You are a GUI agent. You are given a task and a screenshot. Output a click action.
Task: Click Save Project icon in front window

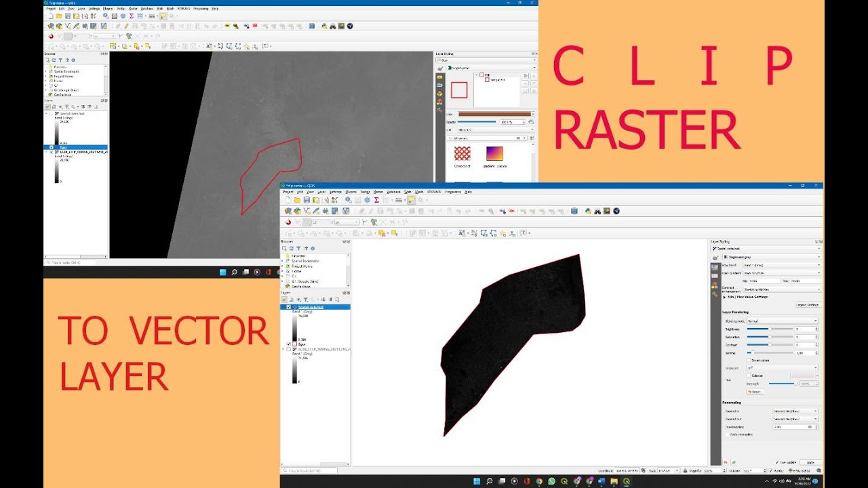pyautogui.click(x=307, y=200)
